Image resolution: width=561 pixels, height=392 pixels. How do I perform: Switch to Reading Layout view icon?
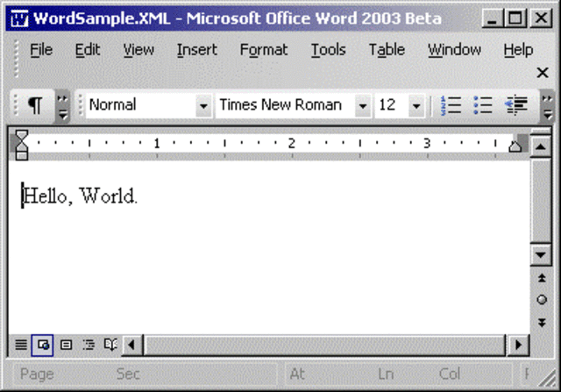[x=110, y=345]
